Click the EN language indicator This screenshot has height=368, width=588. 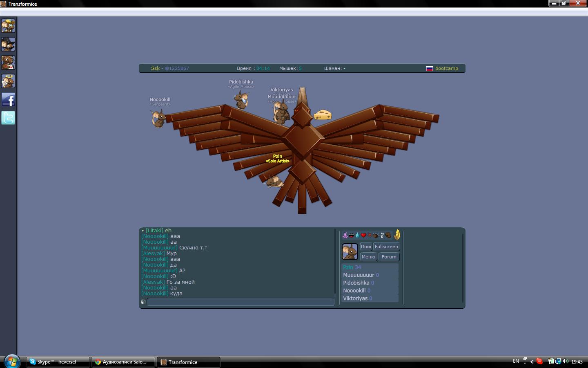(x=516, y=361)
